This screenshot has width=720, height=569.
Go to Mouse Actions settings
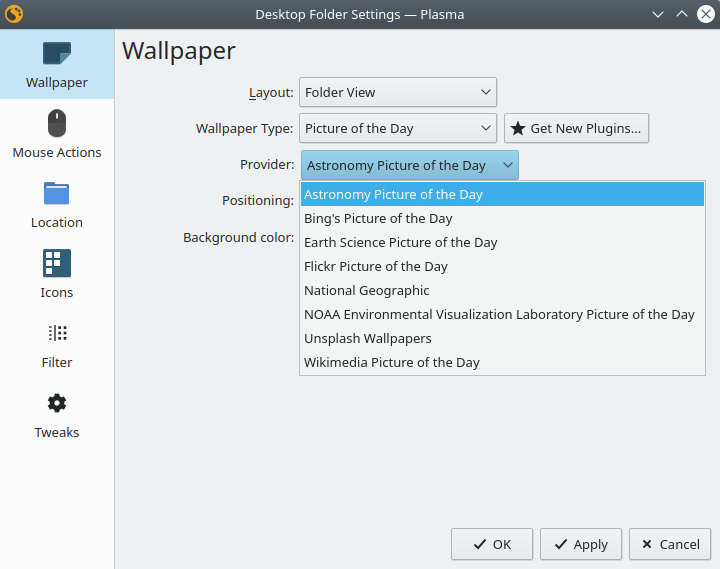point(57,135)
